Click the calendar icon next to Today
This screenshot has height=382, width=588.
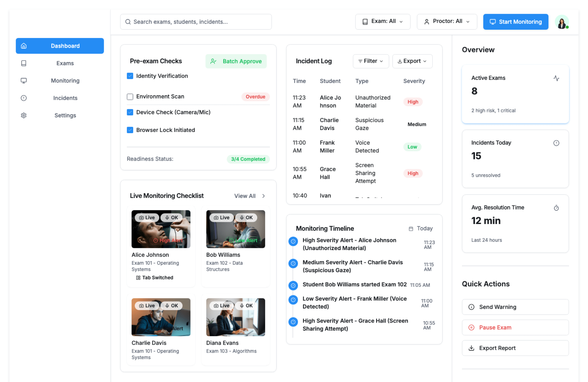411,229
